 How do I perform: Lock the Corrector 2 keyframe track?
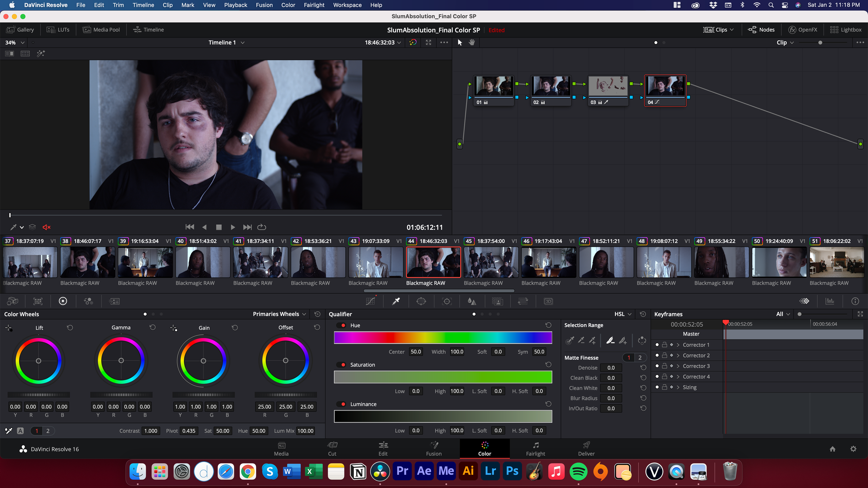(665, 355)
